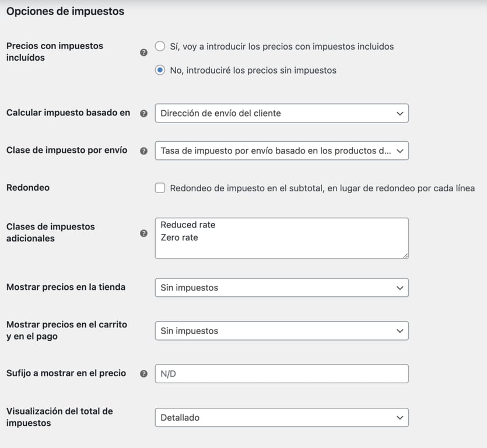Image resolution: width=487 pixels, height=448 pixels.
Task: Enable the 'Redondeo de impuesto en el subtotal' checkbox
Action: (160, 188)
